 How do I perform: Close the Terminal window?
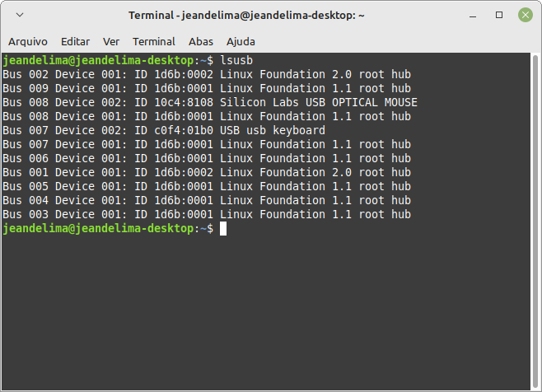(x=525, y=15)
